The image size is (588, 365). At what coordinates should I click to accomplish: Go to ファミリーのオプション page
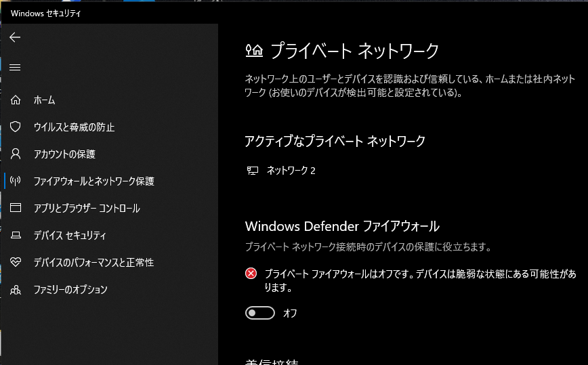coord(70,289)
